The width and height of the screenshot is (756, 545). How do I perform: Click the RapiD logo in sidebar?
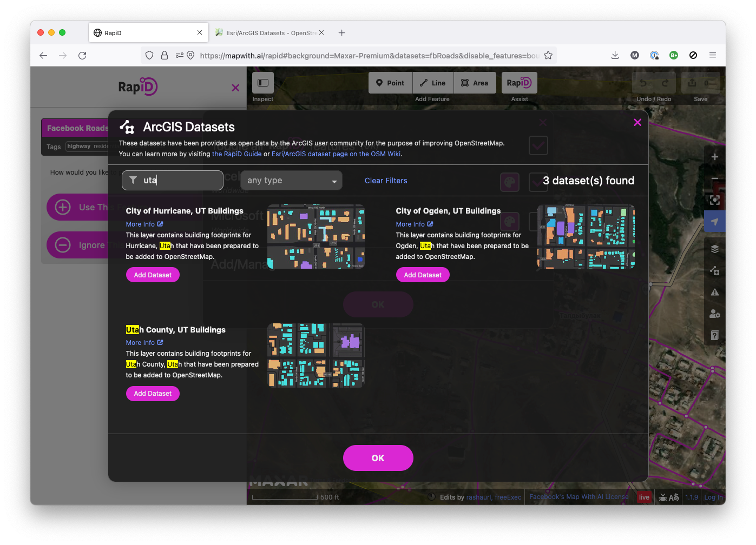pos(138,87)
